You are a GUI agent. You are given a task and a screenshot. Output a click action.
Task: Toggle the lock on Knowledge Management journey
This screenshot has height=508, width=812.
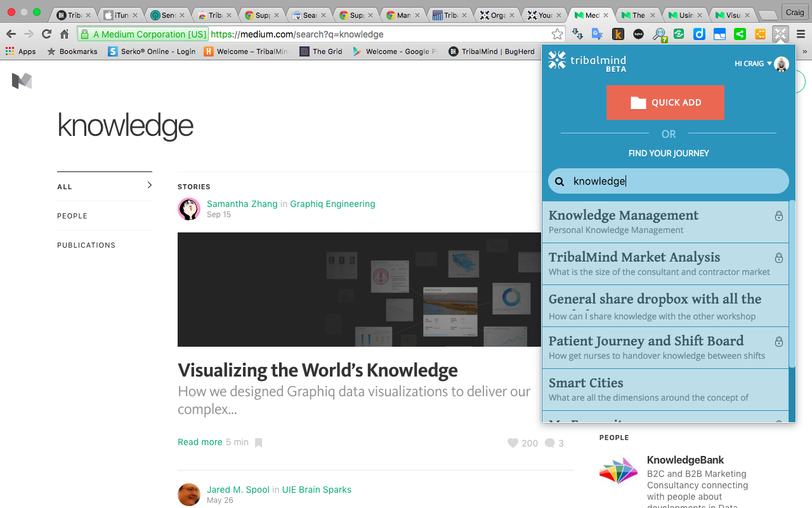coord(778,216)
